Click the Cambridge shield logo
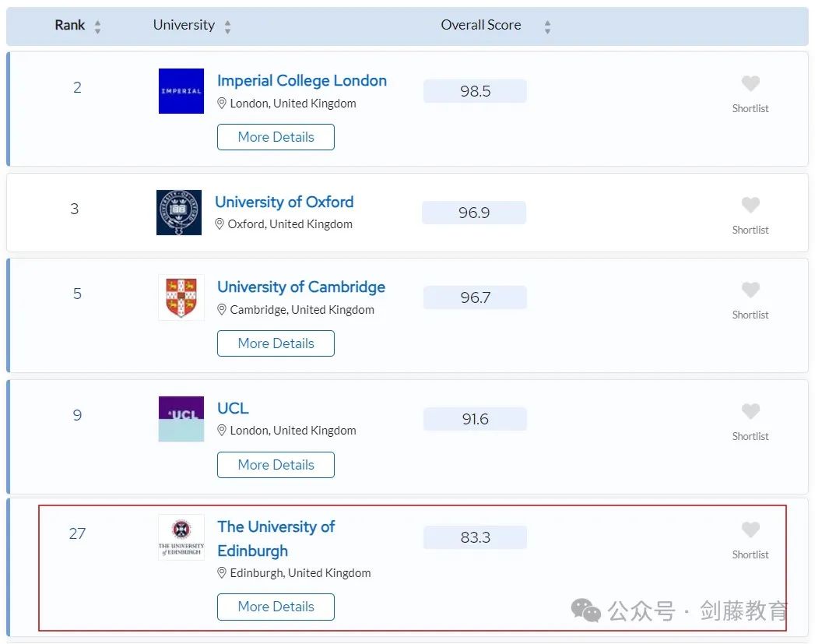The height and width of the screenshot is (644, 815). point(181,297)
